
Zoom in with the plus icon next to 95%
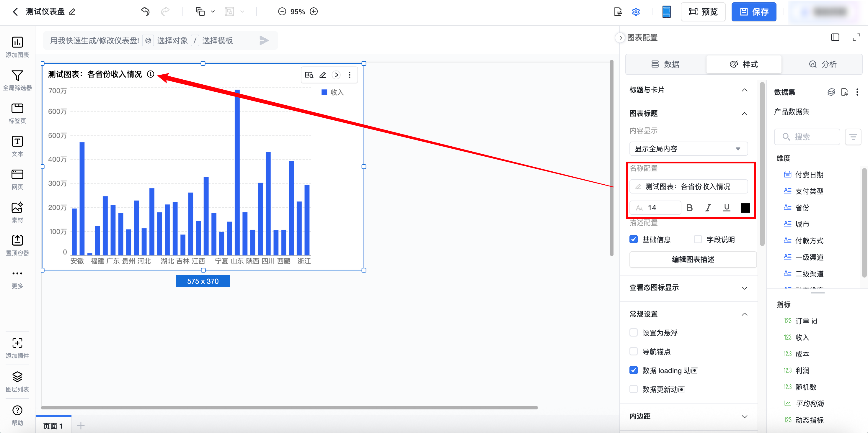click(314, 12)
